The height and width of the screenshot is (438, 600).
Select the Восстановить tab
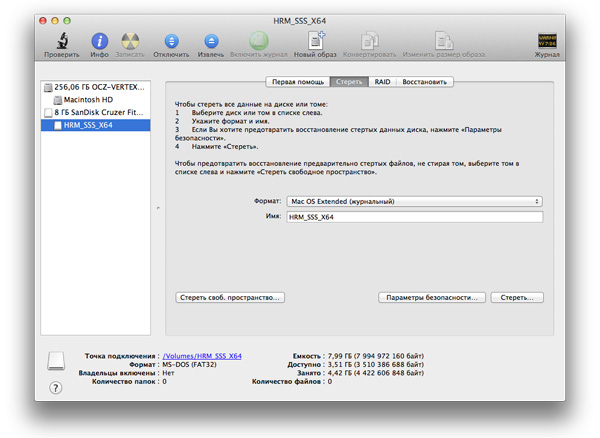pyautogui.click(x=425, y=81)
